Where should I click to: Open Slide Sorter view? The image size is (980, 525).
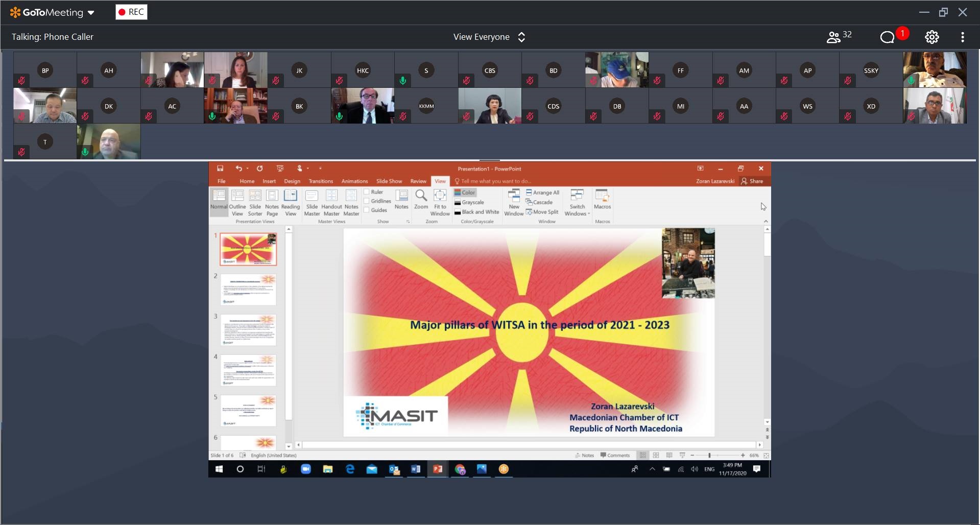tap(255, 203)
